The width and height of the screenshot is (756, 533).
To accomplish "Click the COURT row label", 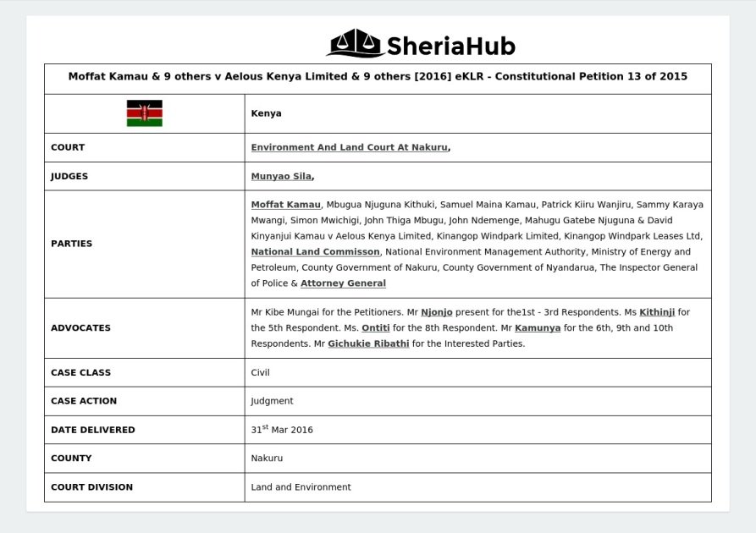I will 68,147.
